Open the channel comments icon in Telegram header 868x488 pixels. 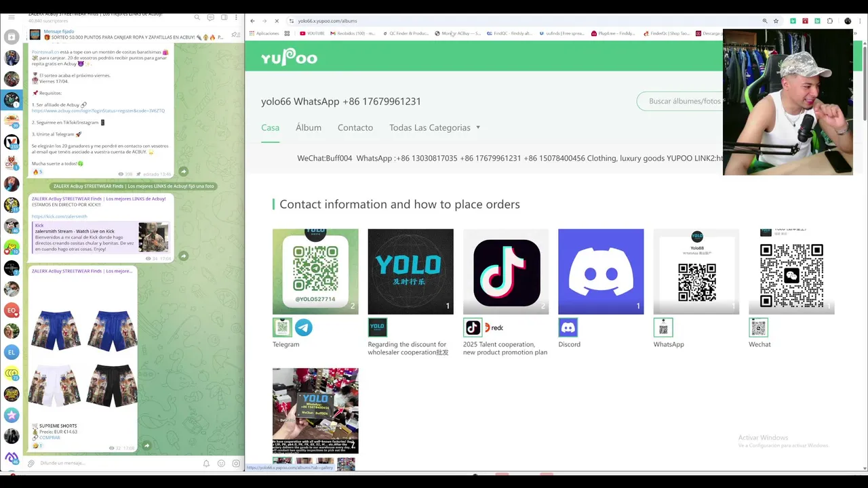(211, 17)
